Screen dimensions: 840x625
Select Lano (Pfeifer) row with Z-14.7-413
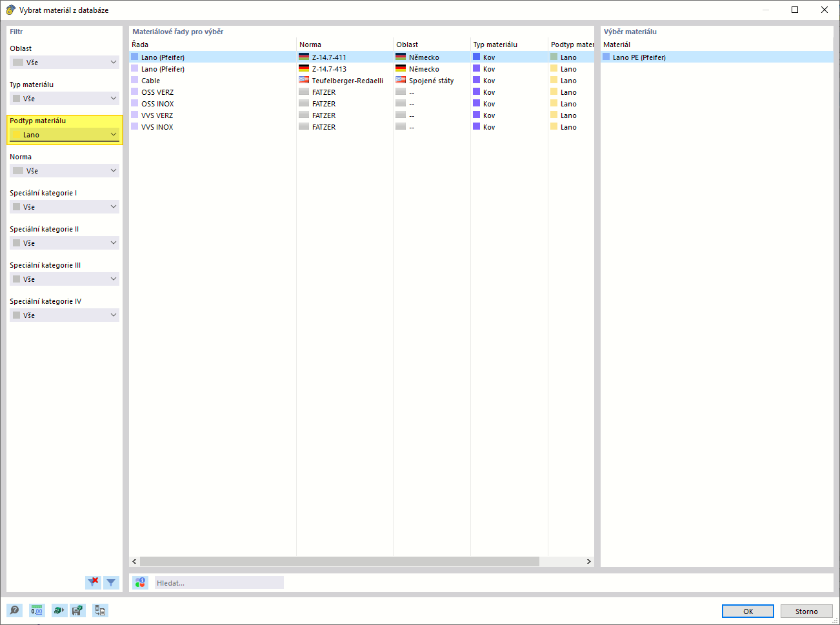click(x=361, y=68)
